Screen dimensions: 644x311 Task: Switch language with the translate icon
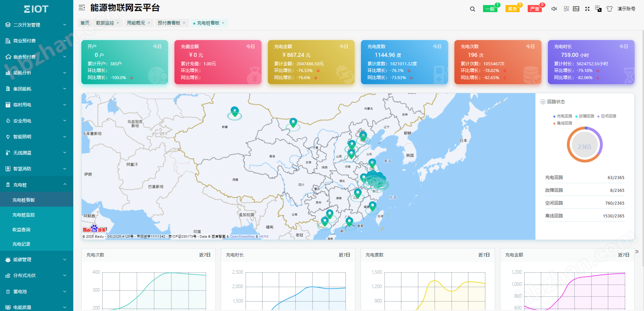(x=598, y=9)
